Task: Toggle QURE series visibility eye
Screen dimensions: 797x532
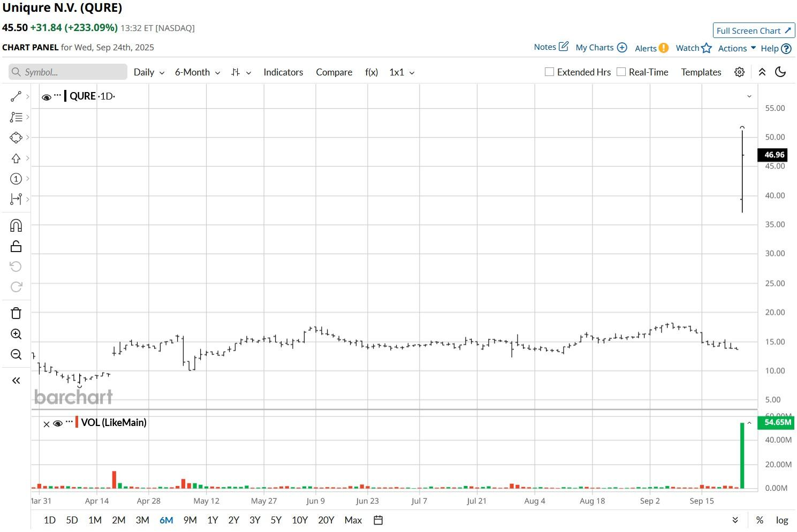Action: [x=47, y=97]
